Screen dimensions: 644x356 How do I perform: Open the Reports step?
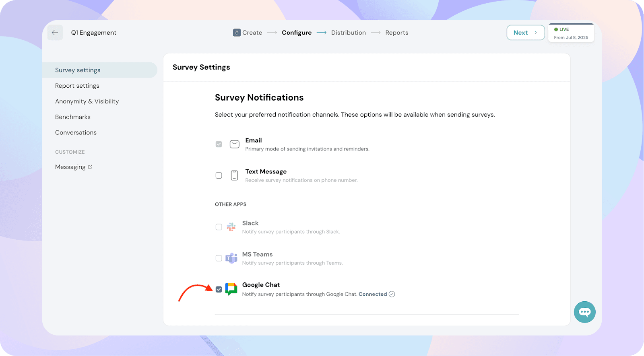point(396,33)
